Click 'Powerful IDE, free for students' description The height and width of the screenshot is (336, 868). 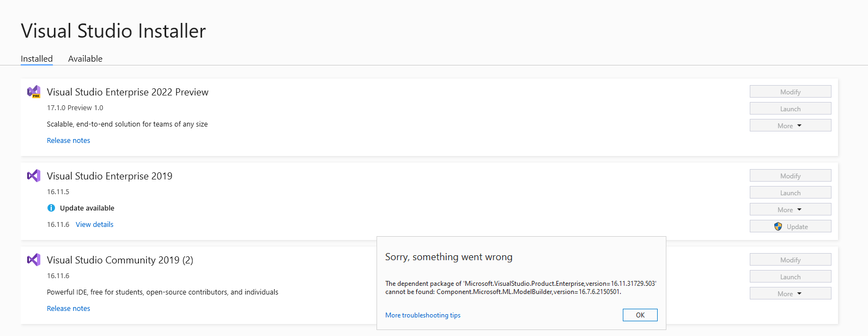click(162, 292)
